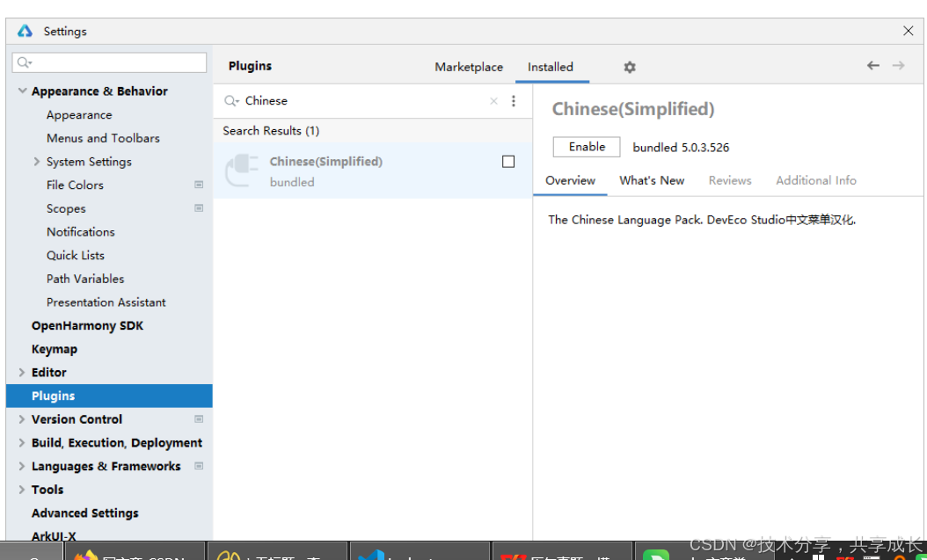Open File Colors settings
The width and height of the screenshot is (927, 560).
[75, 185]
